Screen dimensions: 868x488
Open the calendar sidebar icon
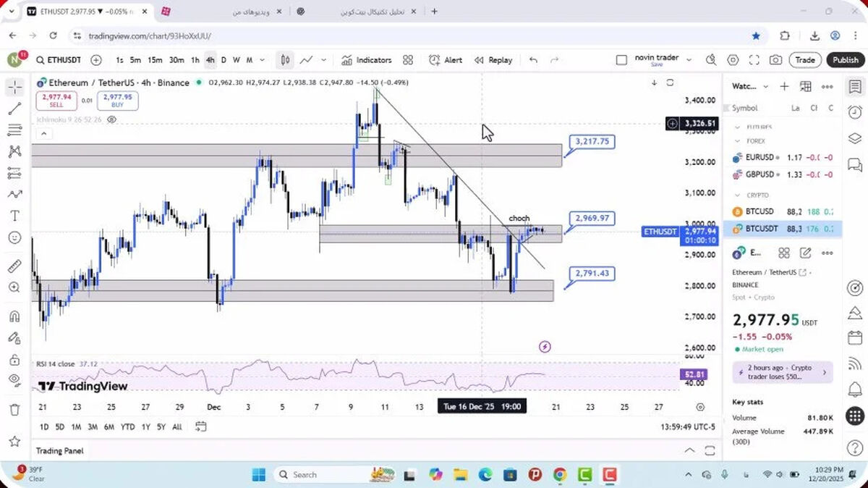[855, 338]
